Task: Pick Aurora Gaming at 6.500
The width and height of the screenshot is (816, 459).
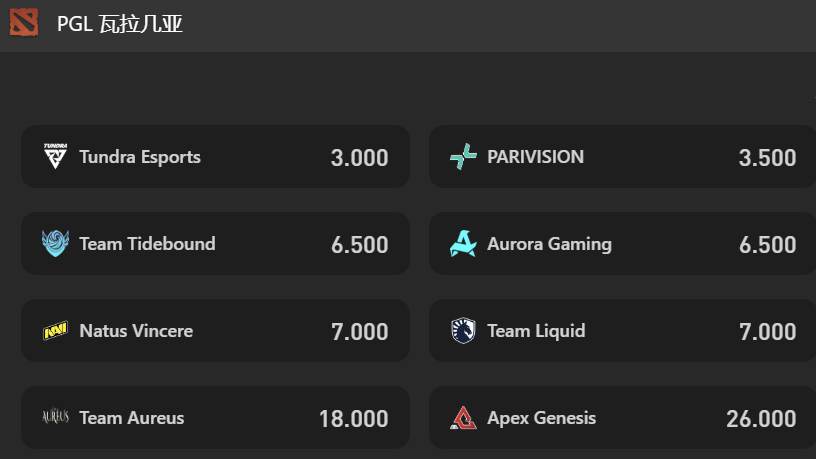Action: pyautogui.click(x=767, y=245)
